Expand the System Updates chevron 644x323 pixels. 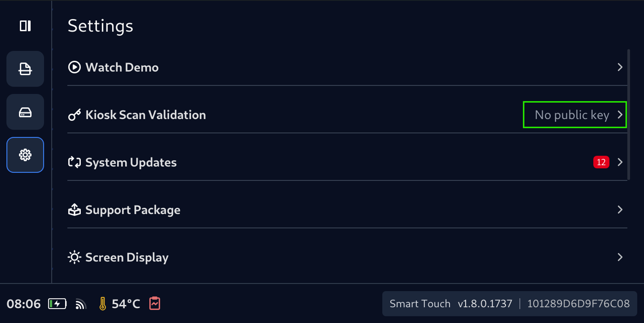point(620,162)
